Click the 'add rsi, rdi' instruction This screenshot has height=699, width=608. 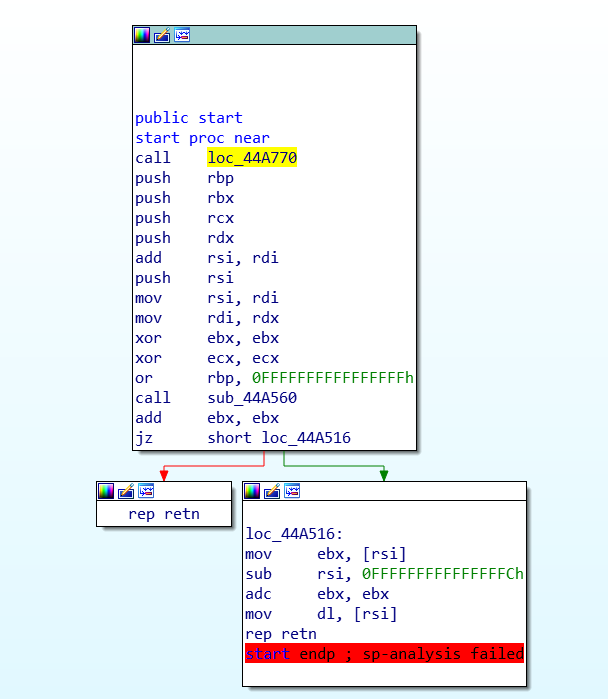click(207, 258)
